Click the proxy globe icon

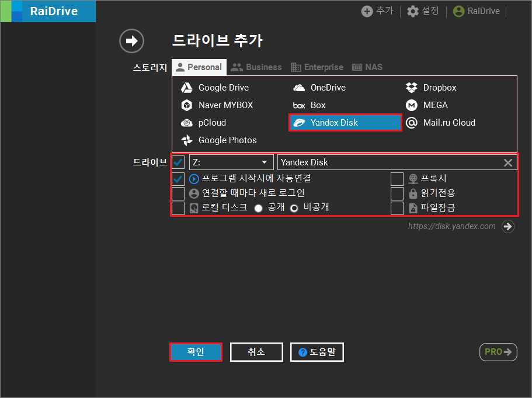coord(413,179)
